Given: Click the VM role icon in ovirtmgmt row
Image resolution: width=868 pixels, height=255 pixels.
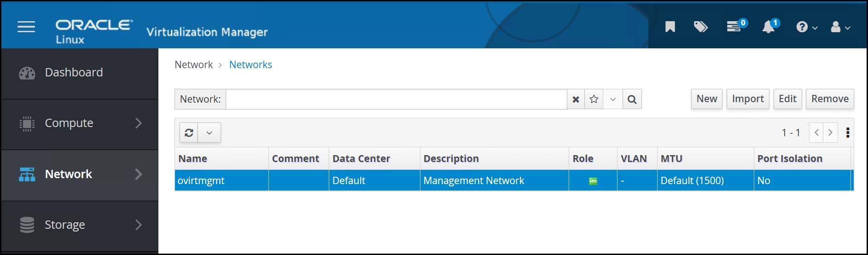Looking at the screenshot, I should 593,181.
